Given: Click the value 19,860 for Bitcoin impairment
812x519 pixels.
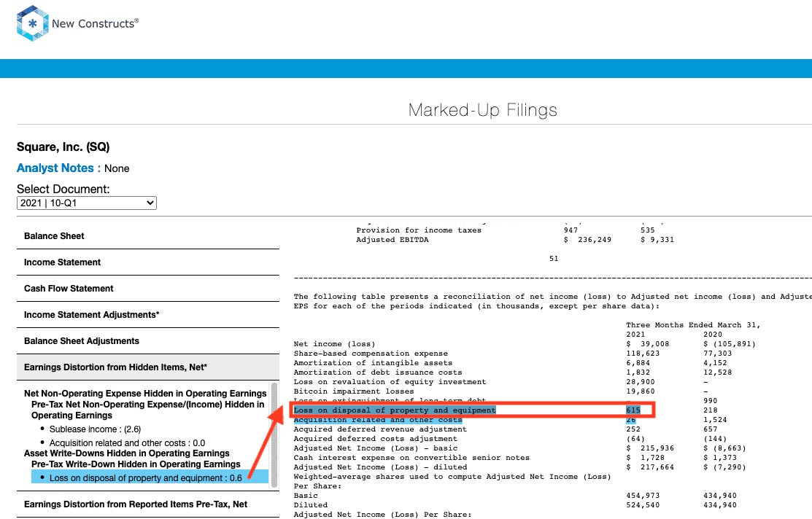Looking at the screenshot, I should pyautogui.click(x=641, y=391).
